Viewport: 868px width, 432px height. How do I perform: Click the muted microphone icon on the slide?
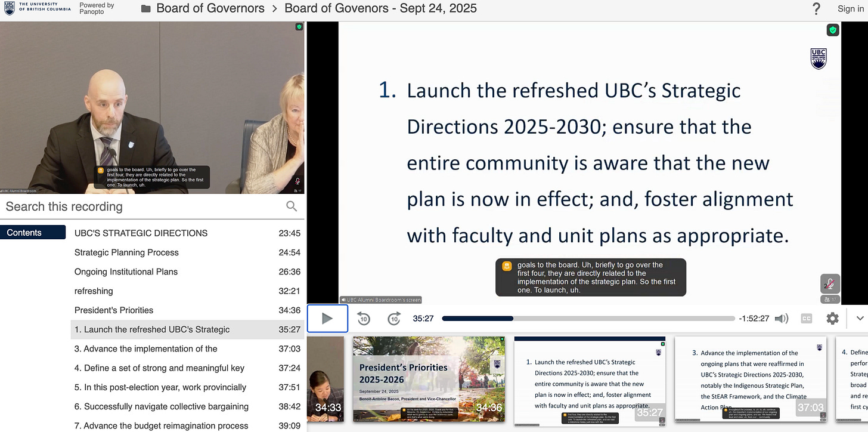[829, 284]
